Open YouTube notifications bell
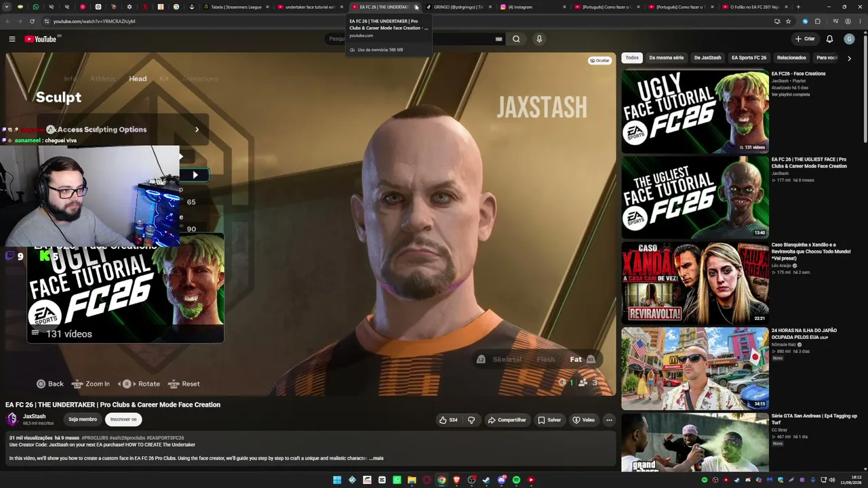Image resolution: width=868 pixels, height=488 pixels. (x=829, y=39)
